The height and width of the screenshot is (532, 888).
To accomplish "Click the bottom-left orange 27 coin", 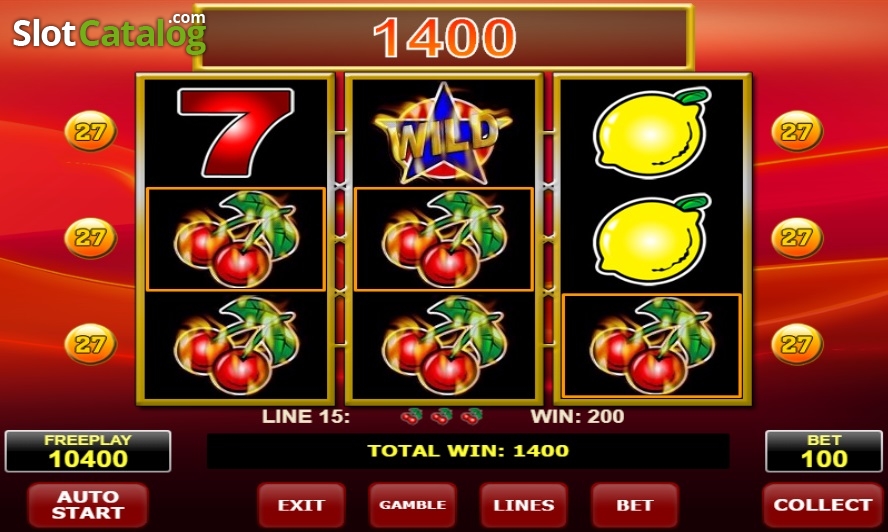I will pyautogui.click(x=91, y=344).
